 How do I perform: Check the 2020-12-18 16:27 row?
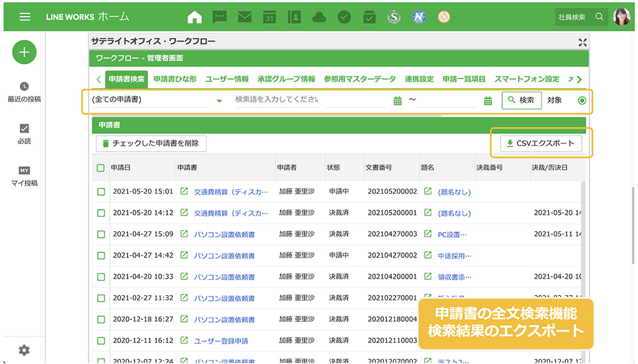(x=101, y=319)
